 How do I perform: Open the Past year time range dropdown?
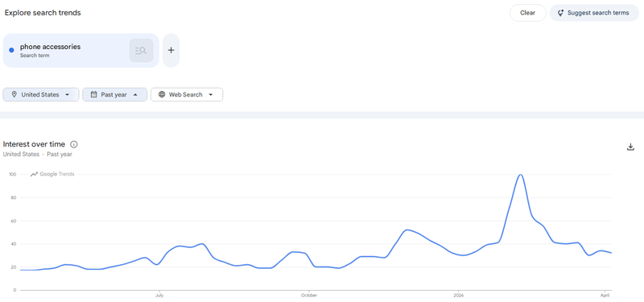coord(114,94)
